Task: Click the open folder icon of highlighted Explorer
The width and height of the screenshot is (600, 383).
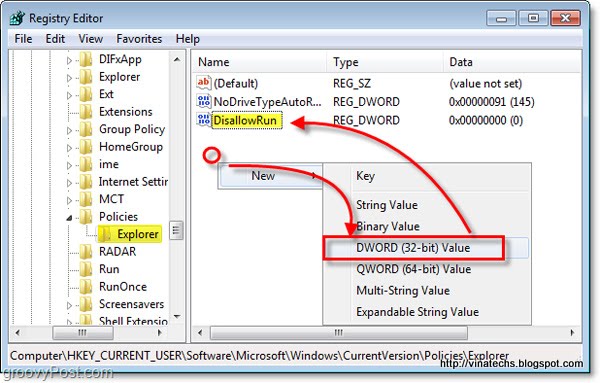Action: pyautogui.click(x=105, y=234)
